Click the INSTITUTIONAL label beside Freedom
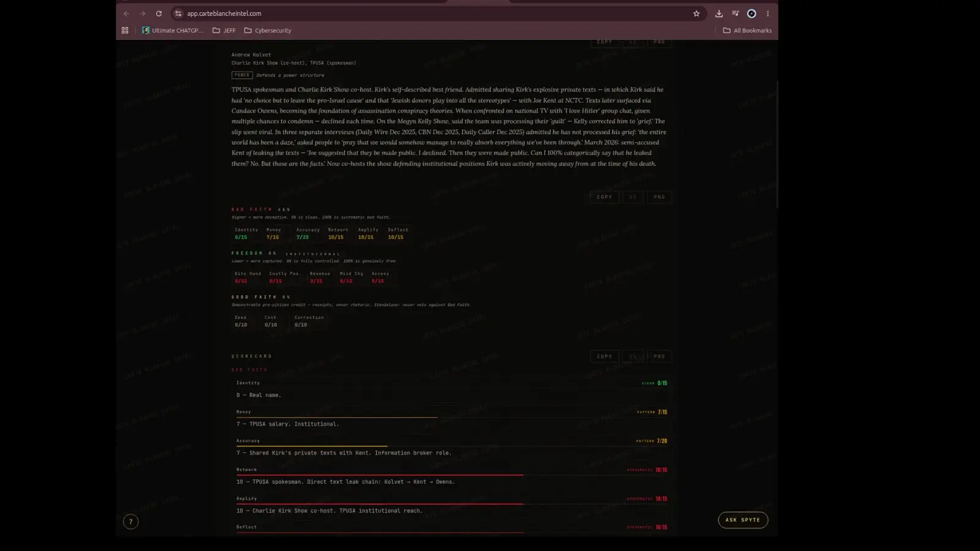Viewport: 980px width, 551px height. point(312,254)
